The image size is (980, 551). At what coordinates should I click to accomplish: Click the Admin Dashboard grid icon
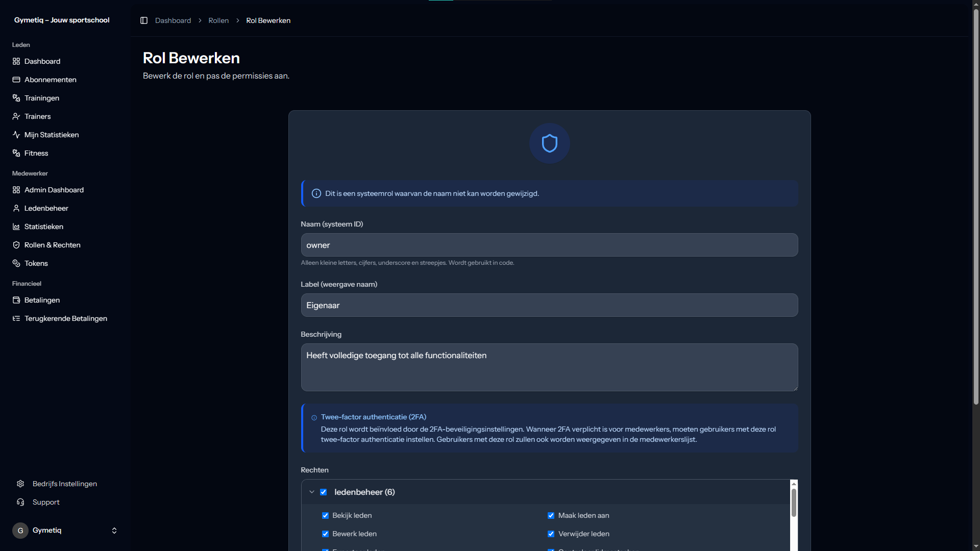pyautogui.click(x=16, y=190)
